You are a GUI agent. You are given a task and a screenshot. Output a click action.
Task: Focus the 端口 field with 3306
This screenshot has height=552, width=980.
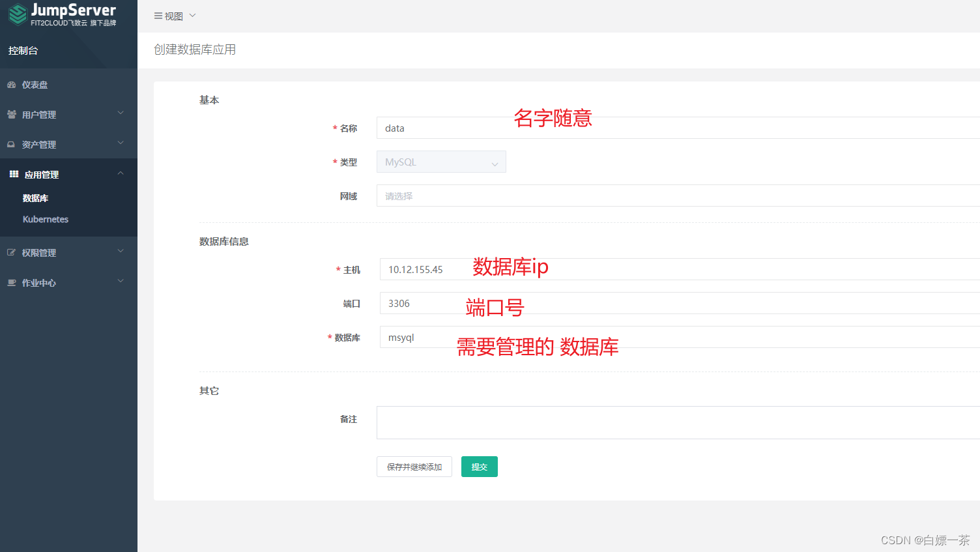680,303
